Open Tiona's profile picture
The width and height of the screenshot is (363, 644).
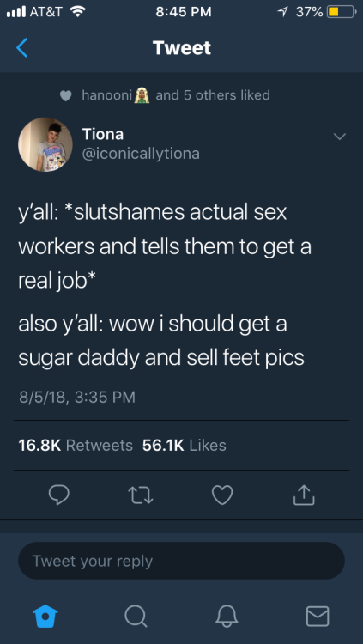click(45, 144)
